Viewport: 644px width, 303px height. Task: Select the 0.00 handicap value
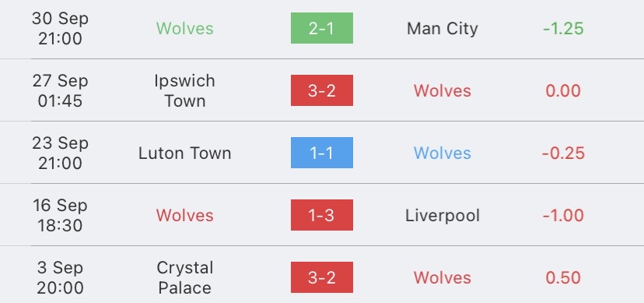point(563,91)
